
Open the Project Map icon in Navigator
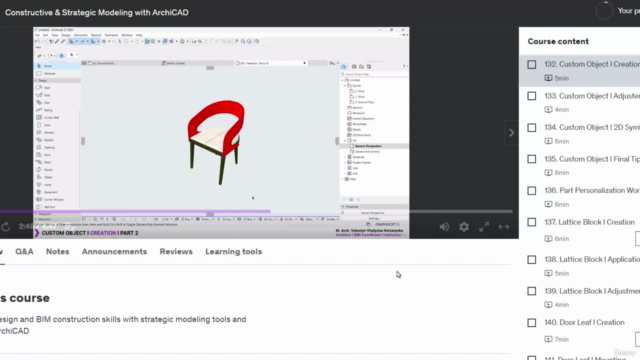[x=344, y=67]
